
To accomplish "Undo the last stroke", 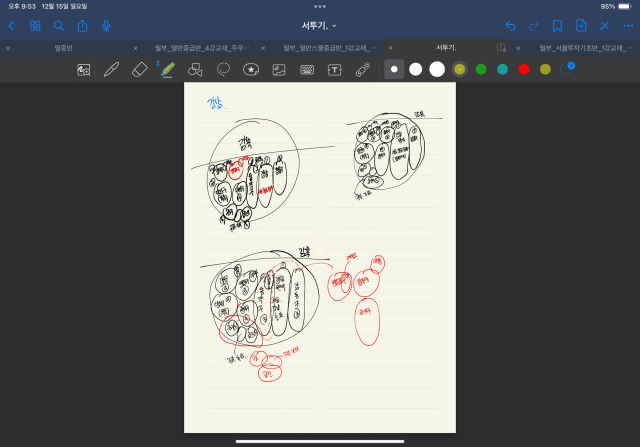I will (510, 26).
